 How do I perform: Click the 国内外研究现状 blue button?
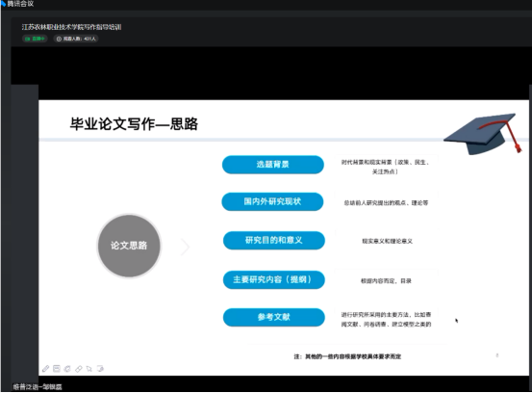(x=272, y=201)
